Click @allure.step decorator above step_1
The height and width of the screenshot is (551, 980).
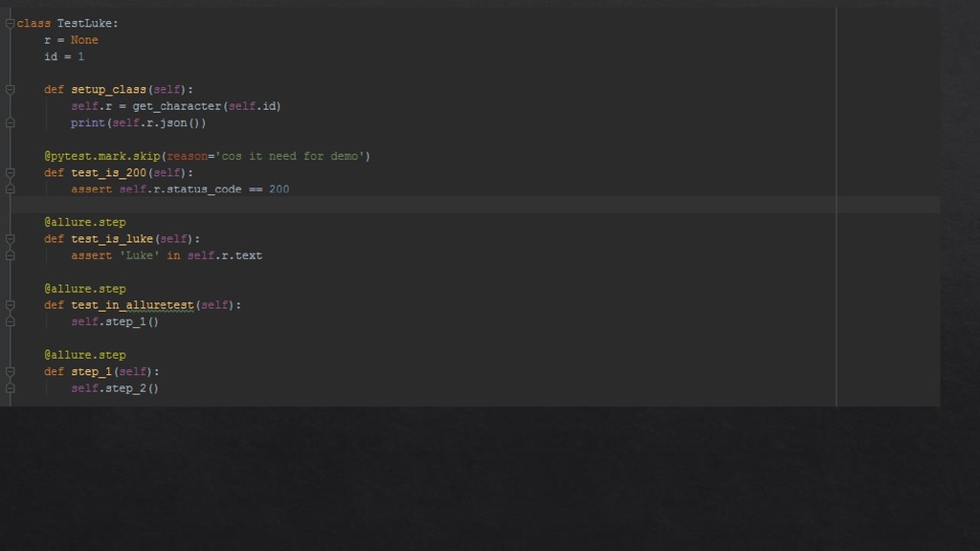(x=85, y=356)
